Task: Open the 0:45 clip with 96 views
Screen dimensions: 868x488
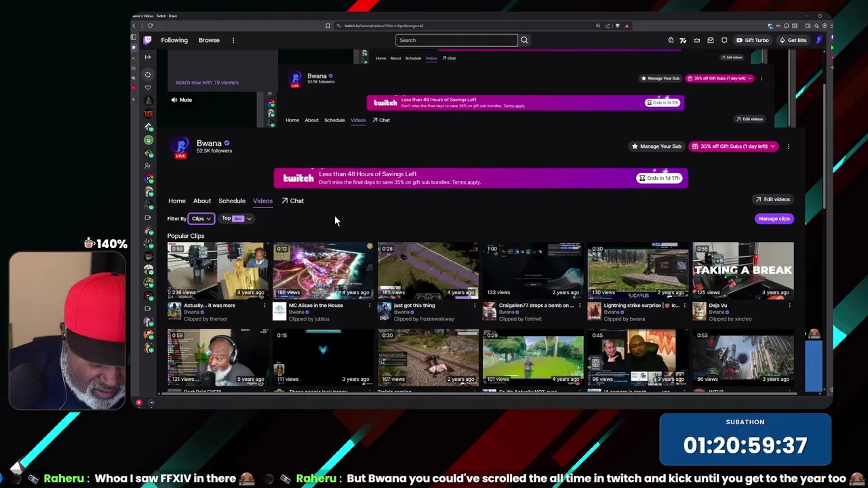Action: point(637,357)
